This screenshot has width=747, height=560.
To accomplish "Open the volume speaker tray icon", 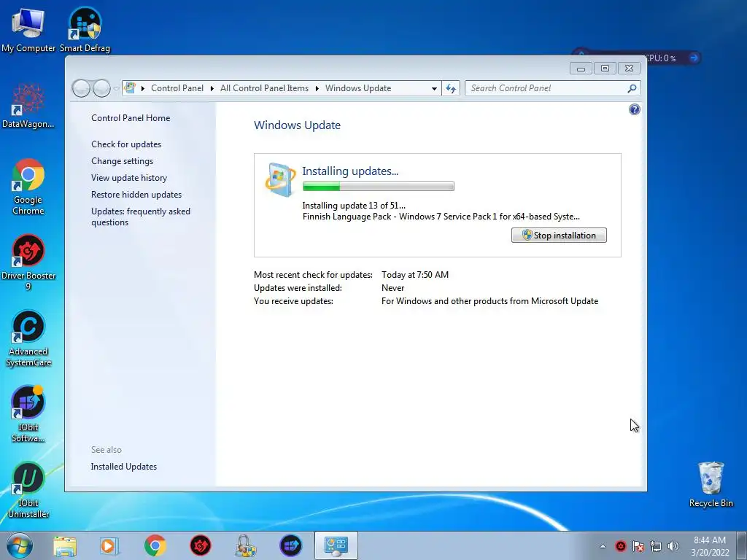I will click(x=673, y=546).
